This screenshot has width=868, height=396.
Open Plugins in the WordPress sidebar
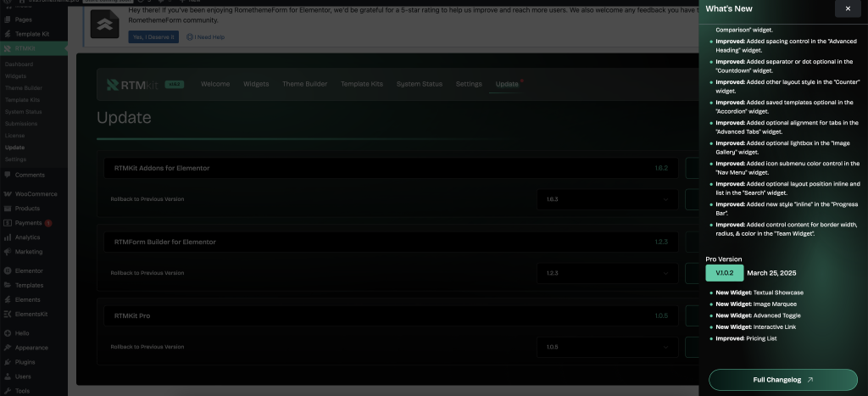click(25, 362)
